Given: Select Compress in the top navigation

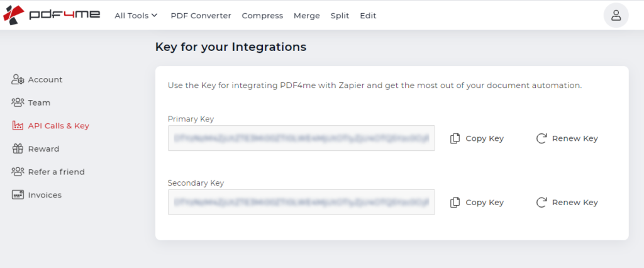Looking at the screenshot, I should (262, 16).
